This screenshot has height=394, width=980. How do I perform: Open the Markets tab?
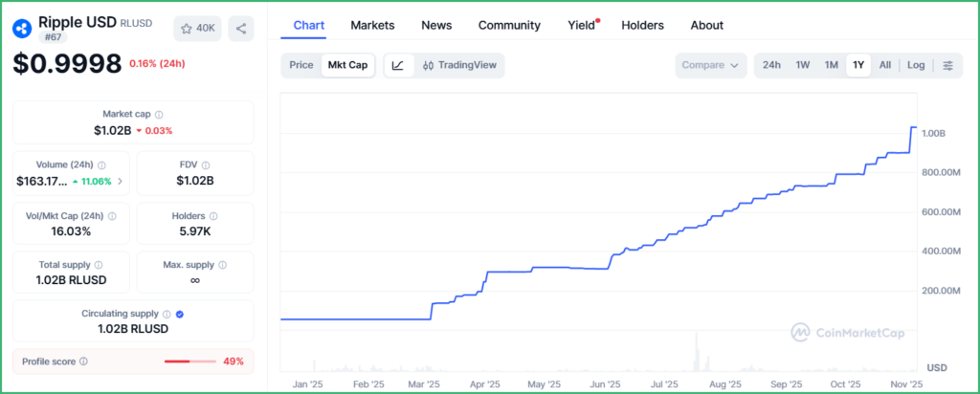373,25
